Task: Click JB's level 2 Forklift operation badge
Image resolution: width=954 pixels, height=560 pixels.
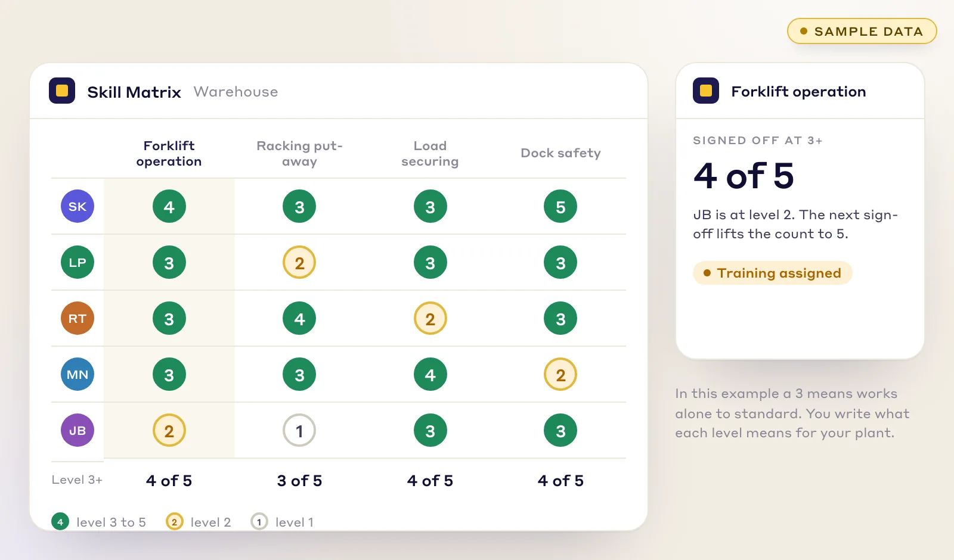Action: (169, 430)
